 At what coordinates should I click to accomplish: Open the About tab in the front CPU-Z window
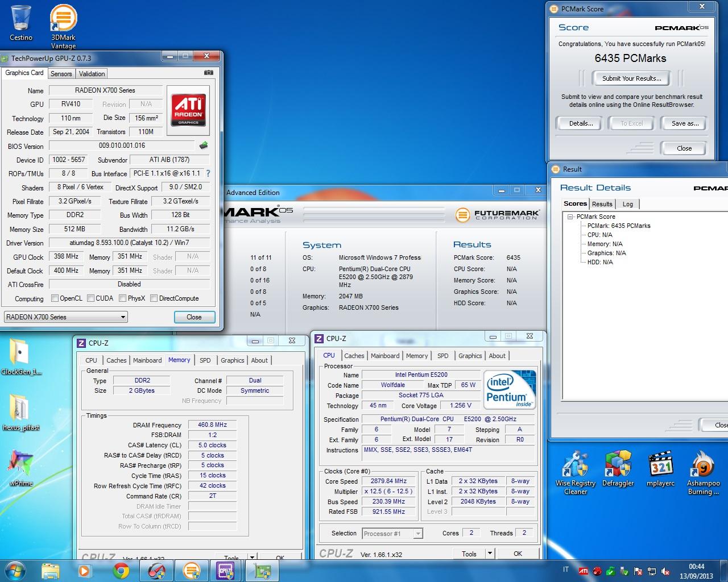coord(497,356)
